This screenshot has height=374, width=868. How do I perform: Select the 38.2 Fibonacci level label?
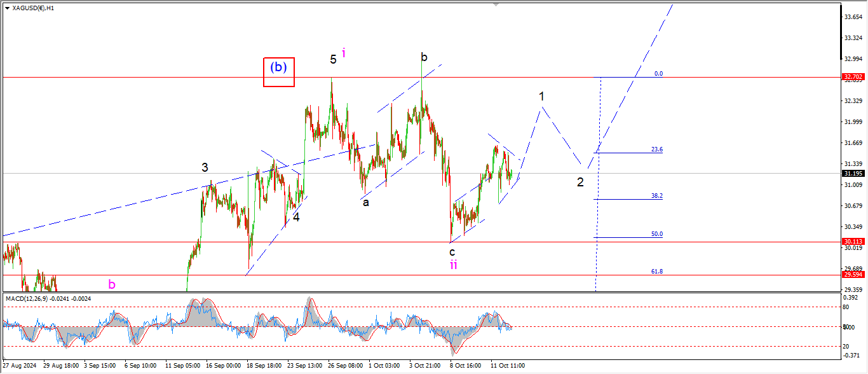(x=656, y=196)
